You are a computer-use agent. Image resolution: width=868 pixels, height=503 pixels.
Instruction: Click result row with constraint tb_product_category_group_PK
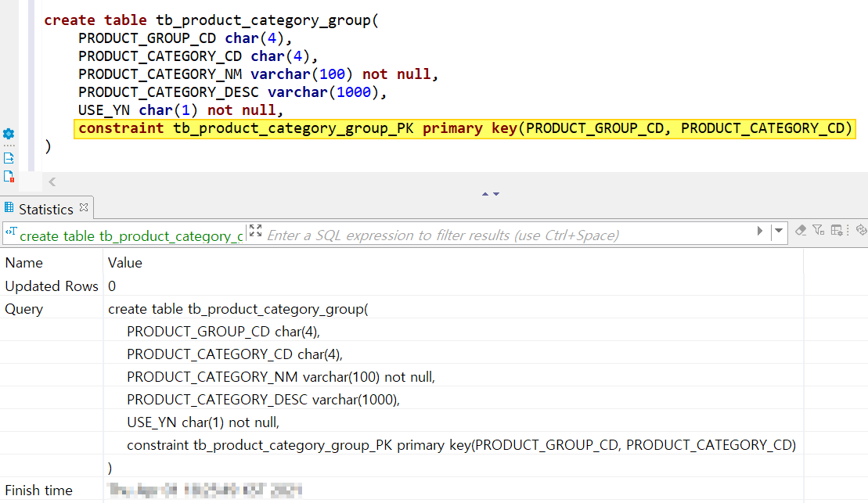(462, 445)
